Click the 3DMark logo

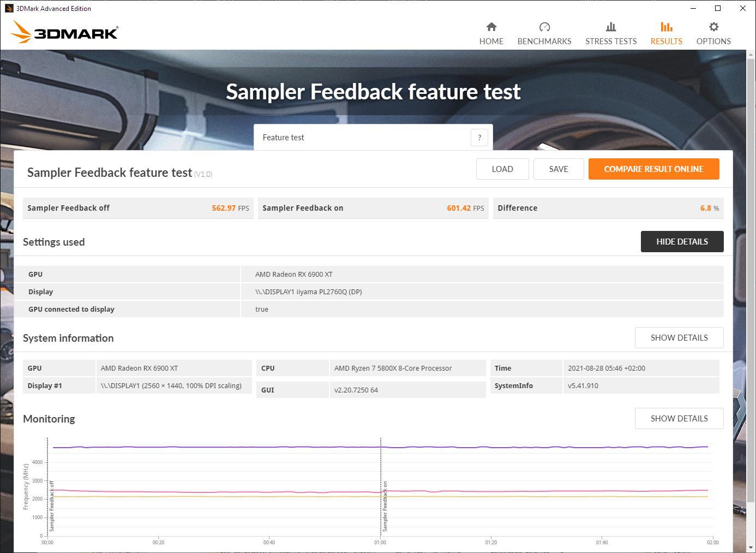click(x=64, y=32)
